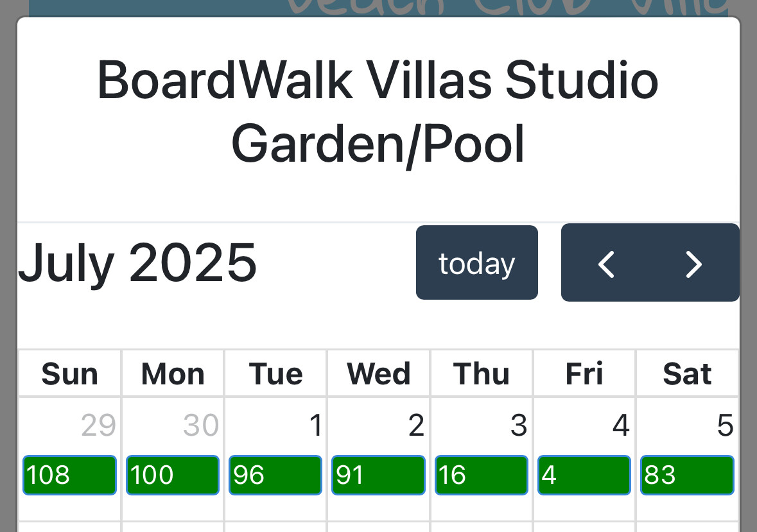Open the 4 event on July 4
Viewport: 757px width, 532px height.
pyautogui.click(x=584, y=476)
